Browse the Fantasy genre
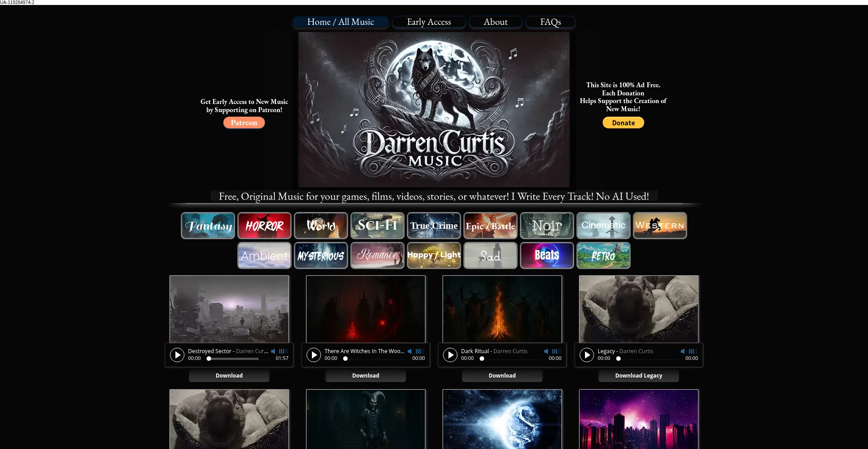The image size is (868, 449). coord(208,225)
